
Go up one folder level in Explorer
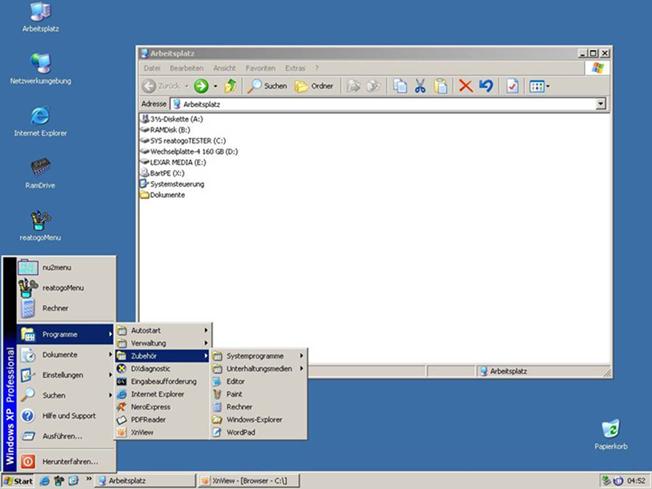[230, 86]
